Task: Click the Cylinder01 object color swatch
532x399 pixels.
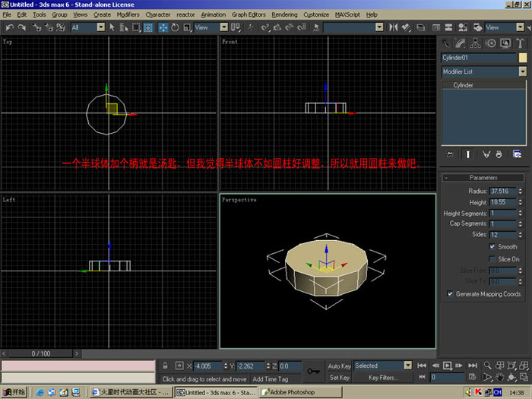Action: (x=523, y=58)
